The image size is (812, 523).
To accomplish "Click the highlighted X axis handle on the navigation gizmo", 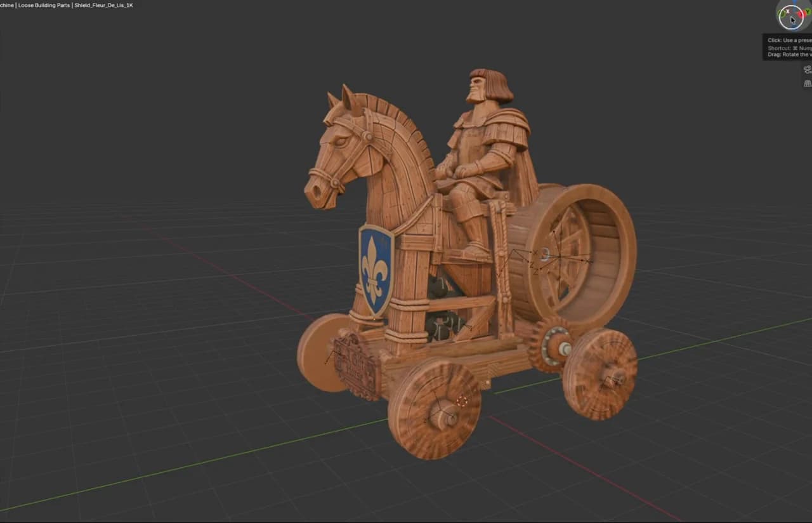I will tap(789, 10).
